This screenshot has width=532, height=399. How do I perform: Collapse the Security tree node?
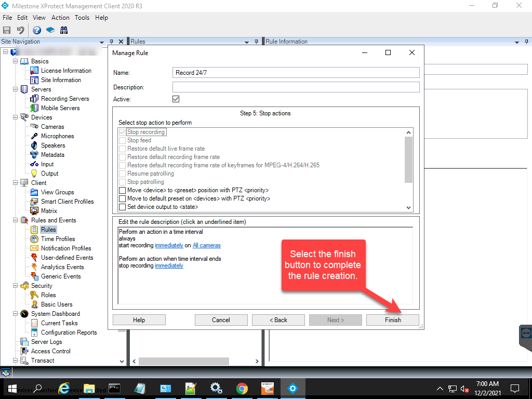tap(16, 286)
